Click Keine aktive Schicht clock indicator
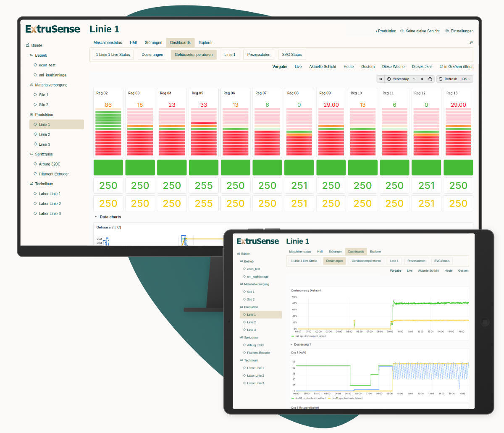Image resolution: width=504 pixels, height=433 pixels. (420, 31)
